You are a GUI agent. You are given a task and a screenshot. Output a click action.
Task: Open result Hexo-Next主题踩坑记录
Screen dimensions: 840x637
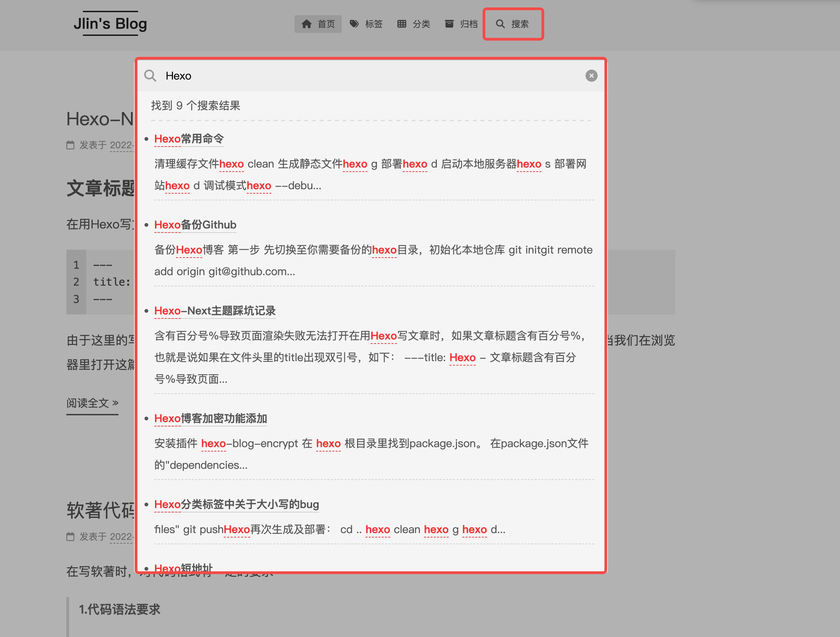pyautogui.click(x=215, y=311)
